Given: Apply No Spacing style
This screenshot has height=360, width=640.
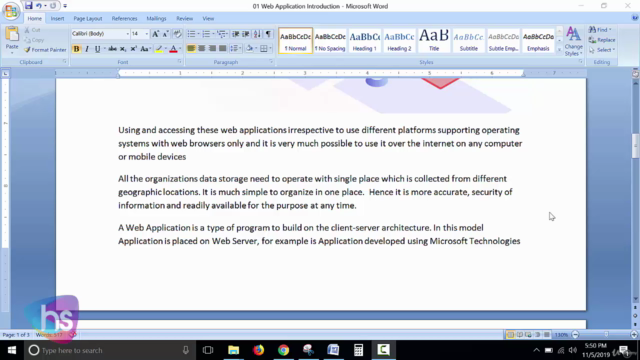Looking at the screenshot, I should pos(330,41).
